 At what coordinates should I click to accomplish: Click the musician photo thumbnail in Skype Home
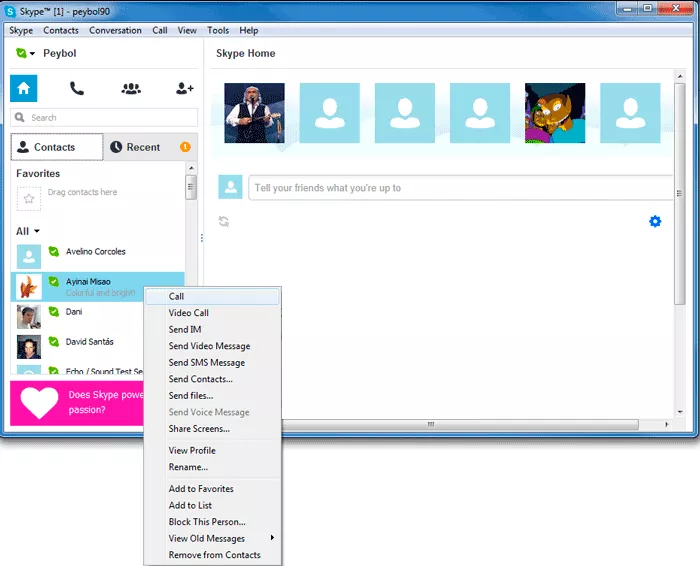pos(254,113)
